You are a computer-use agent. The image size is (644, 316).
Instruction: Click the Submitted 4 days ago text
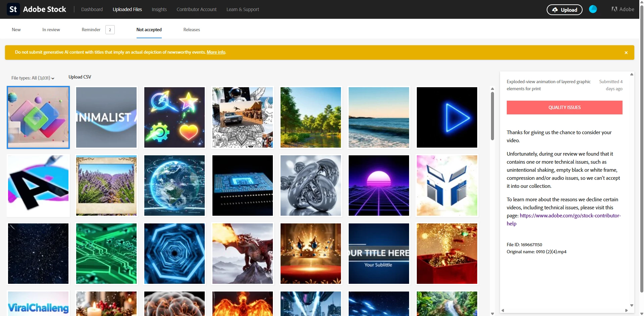(x=611, y=85)
